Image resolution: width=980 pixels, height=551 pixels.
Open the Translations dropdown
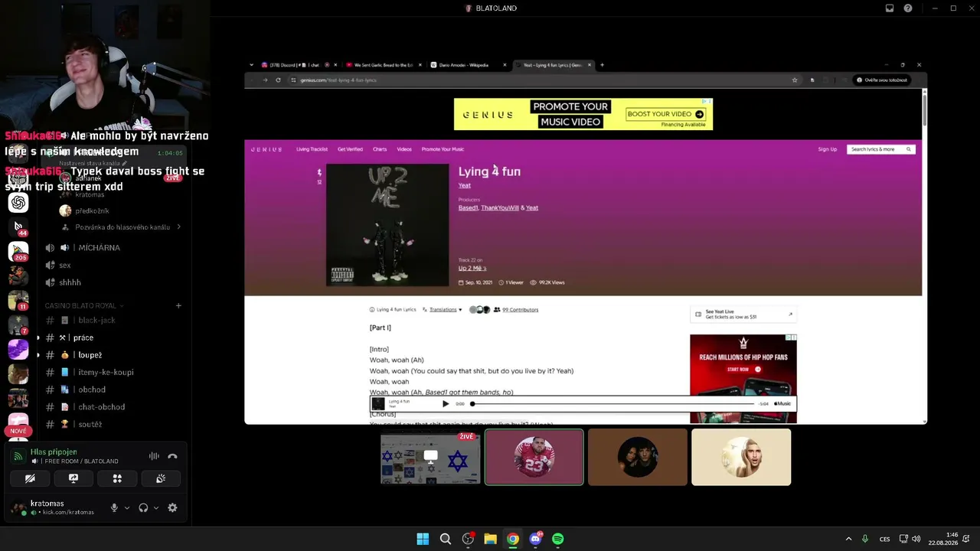443,310
